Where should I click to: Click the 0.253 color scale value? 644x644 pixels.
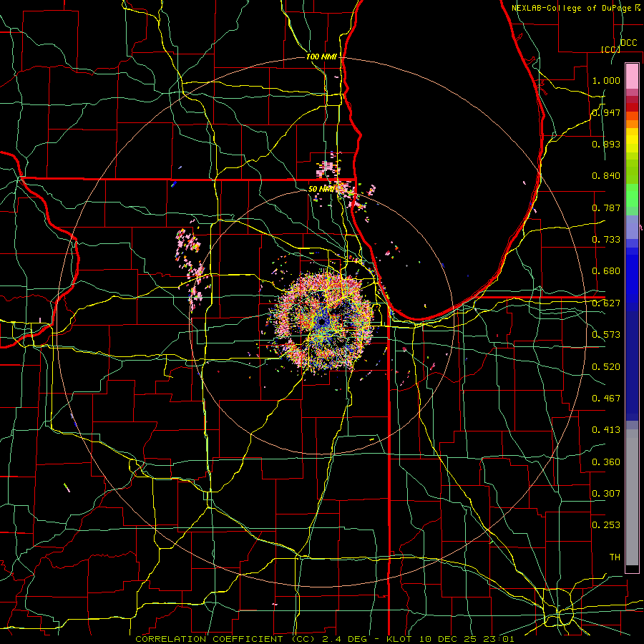point(606,525)
